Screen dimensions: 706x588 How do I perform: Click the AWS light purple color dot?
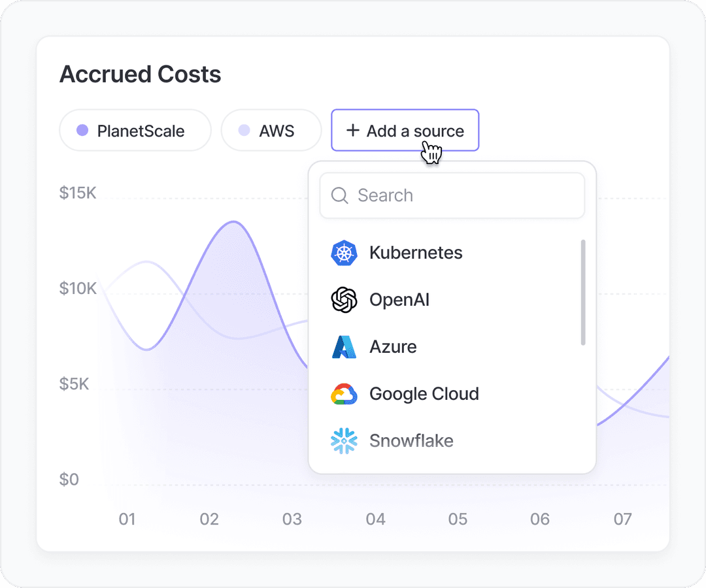(244, 131)
